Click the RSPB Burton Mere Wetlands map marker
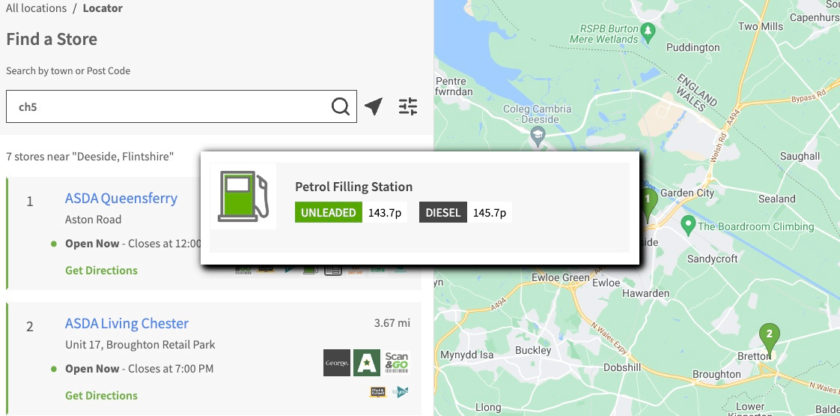 click(648, 32)
